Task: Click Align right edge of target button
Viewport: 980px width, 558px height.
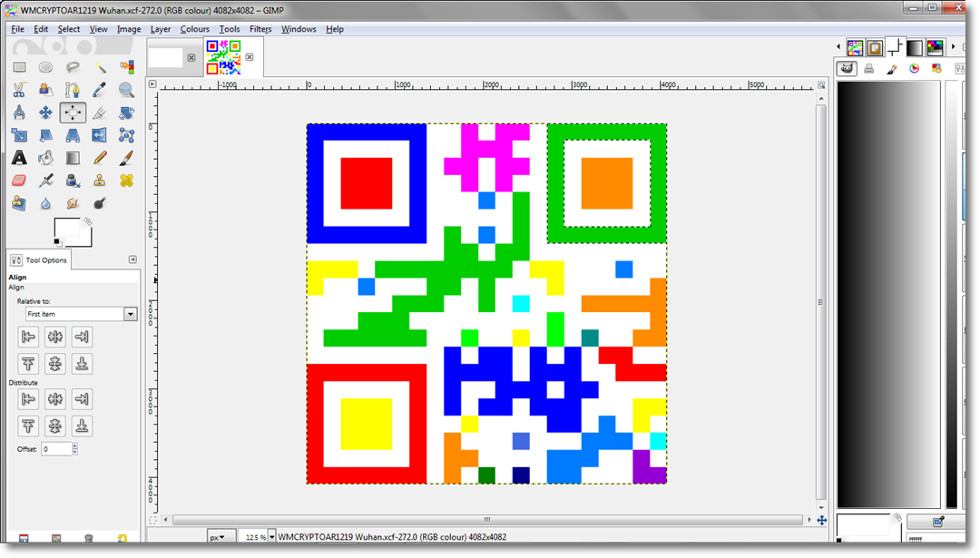Action: pos(82,337)
